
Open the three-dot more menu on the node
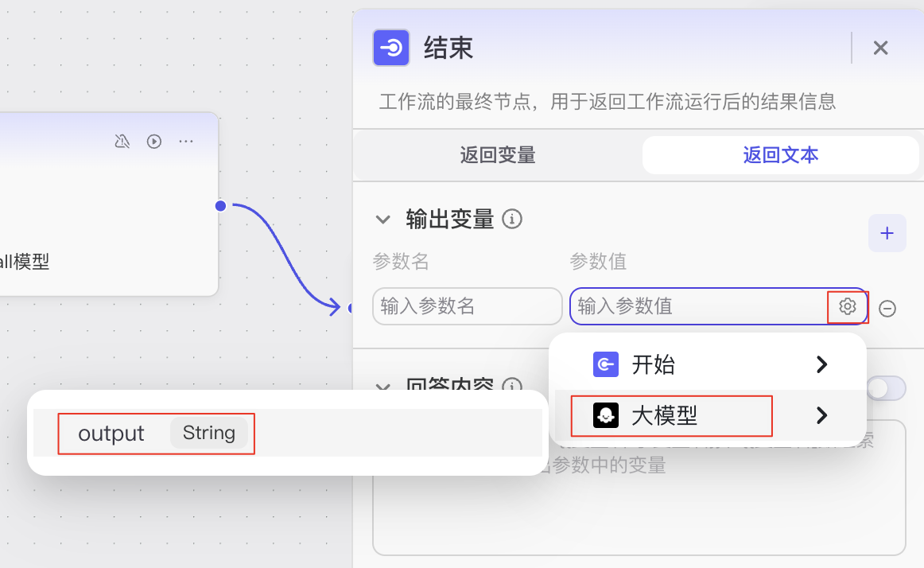(186, 142)
